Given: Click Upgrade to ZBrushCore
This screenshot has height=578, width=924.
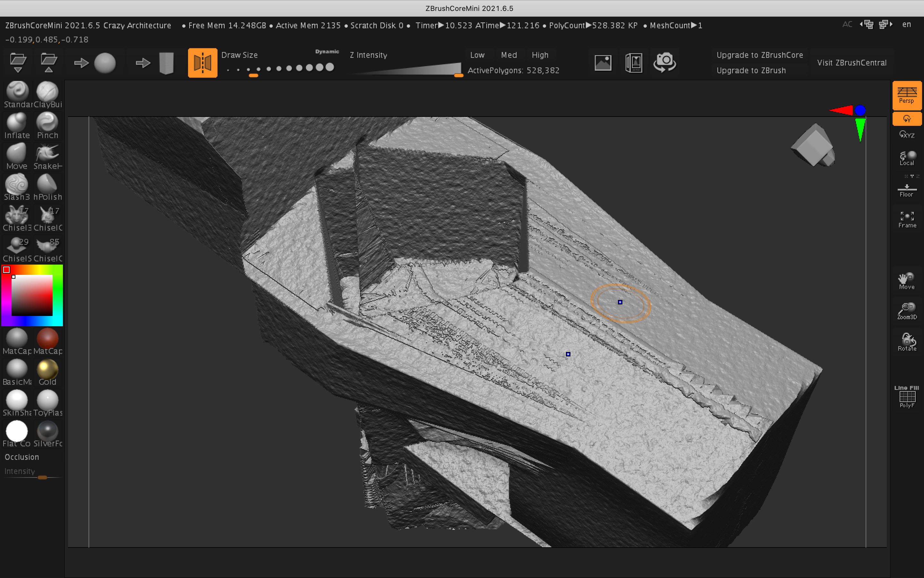Looking at the screenshot, I should pyautogui.click(x=760, y=55).
